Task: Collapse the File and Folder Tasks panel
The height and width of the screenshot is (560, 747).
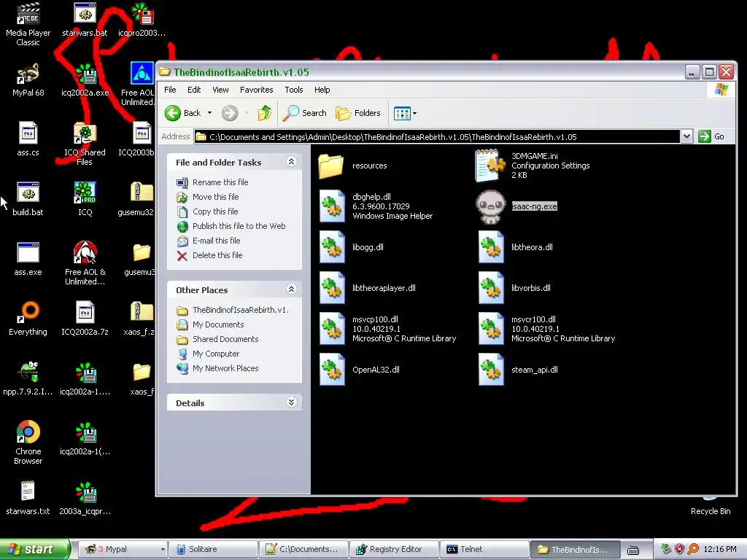Action: (x=291, y=162)
